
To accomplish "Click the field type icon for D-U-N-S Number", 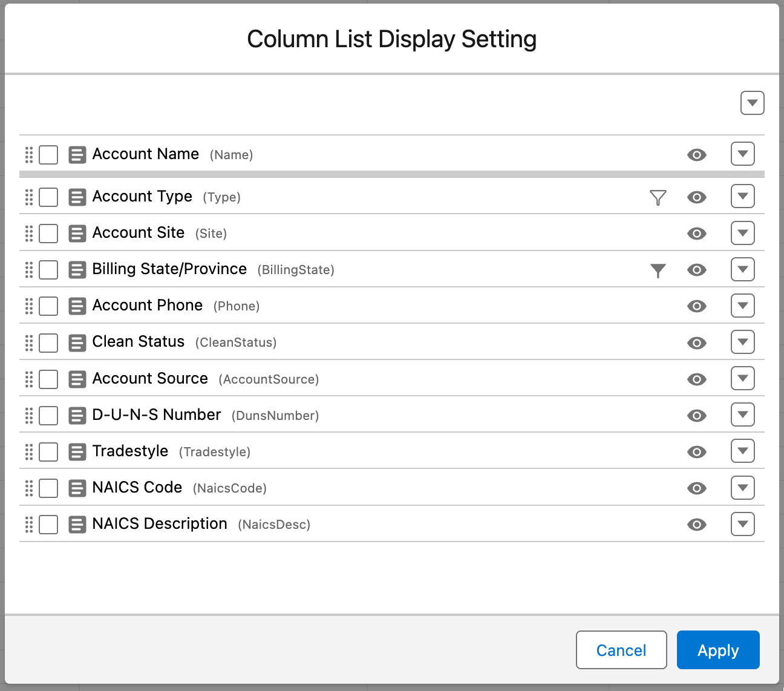I will (x=77, y=416).
